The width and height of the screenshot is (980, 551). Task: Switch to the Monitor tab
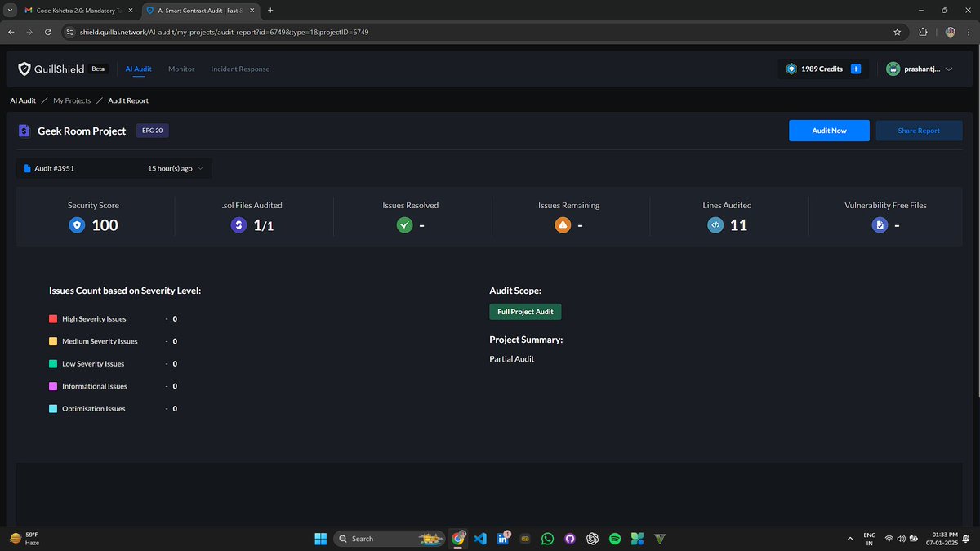(181, 69)
